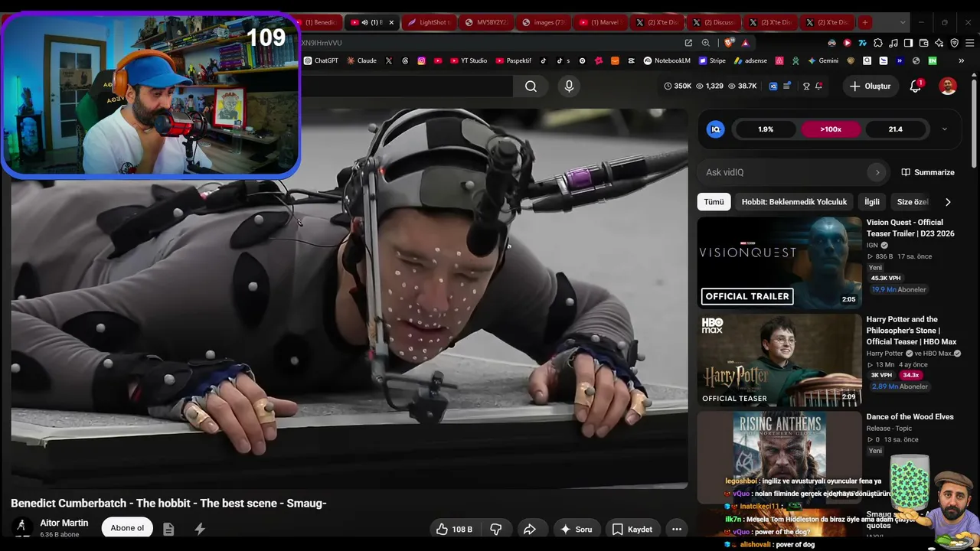Viewport: 980px width, 551px height.
Task: Subscribe with the Abone ol button
Action: pos(127,528)
